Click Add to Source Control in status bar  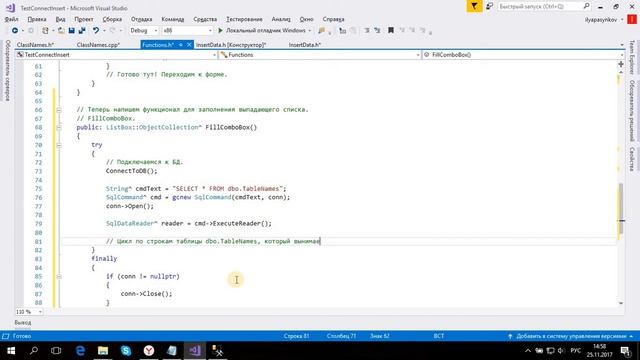tap(571, 336)
